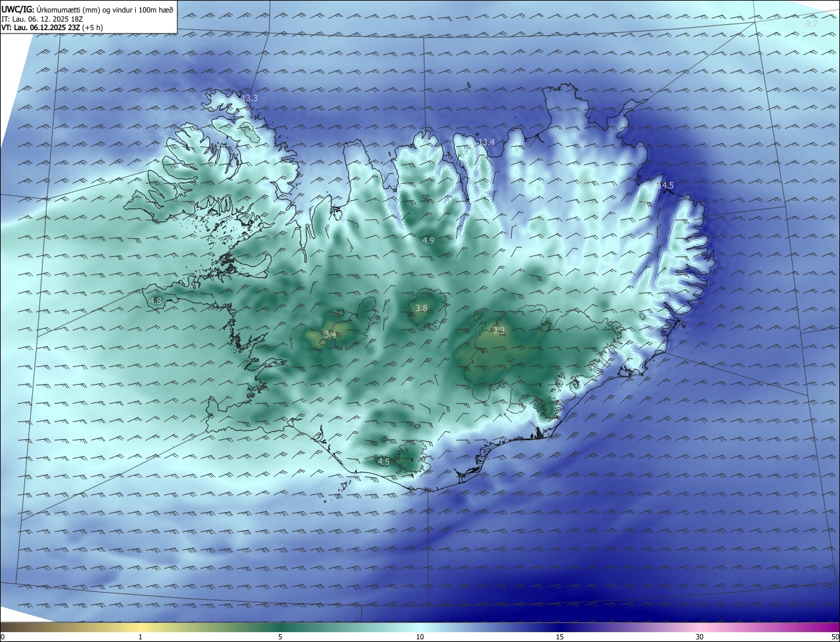Click the 'IT: Lau. 06. 12. 2025 18Z' line
The image size is (840, 642).
(42, 19)
